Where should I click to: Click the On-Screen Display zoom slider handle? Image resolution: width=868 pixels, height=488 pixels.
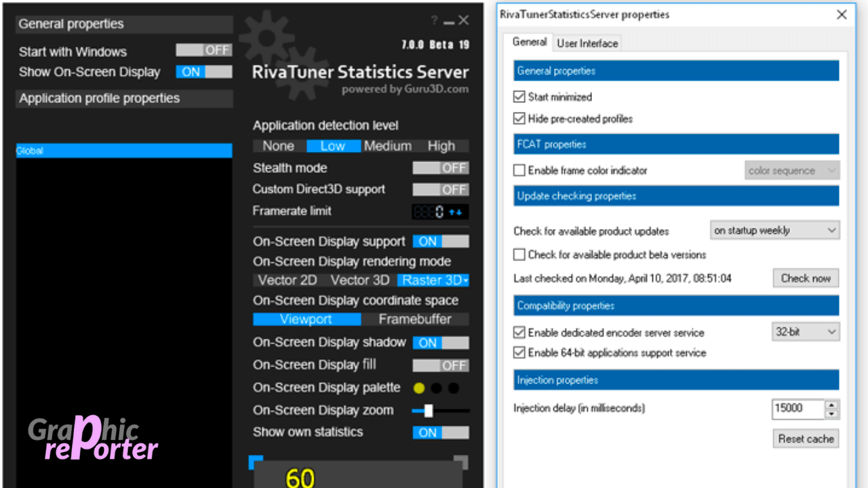click(x=429, y=410)
